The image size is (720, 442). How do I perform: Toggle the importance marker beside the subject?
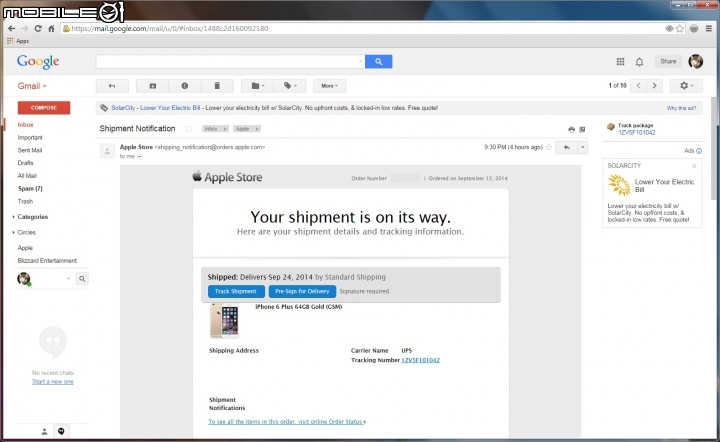[188, 129]
